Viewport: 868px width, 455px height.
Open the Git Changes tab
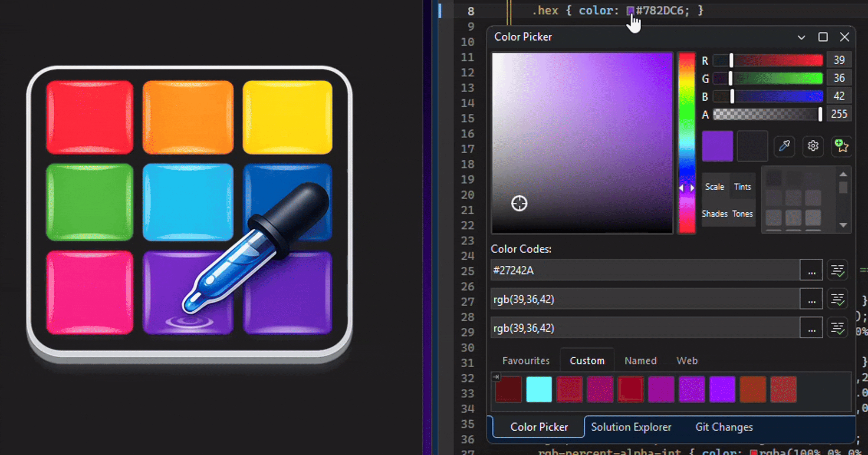724,427
